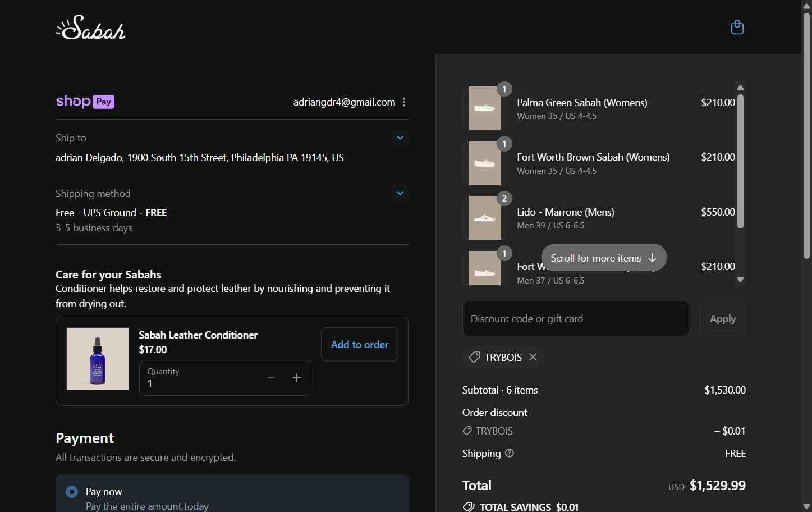The width and height of the screenshot is (812, 512).
Task: Add Sabah Leather Conditioner to order
Action: point(360,345)
